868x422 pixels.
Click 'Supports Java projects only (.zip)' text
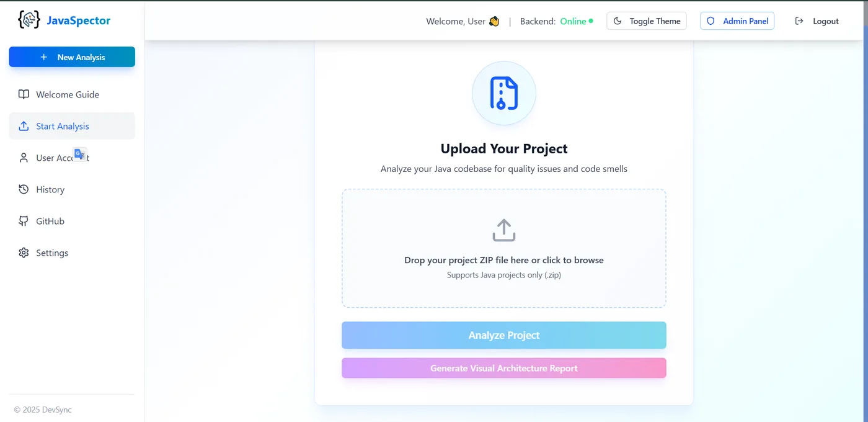point(504,275)
